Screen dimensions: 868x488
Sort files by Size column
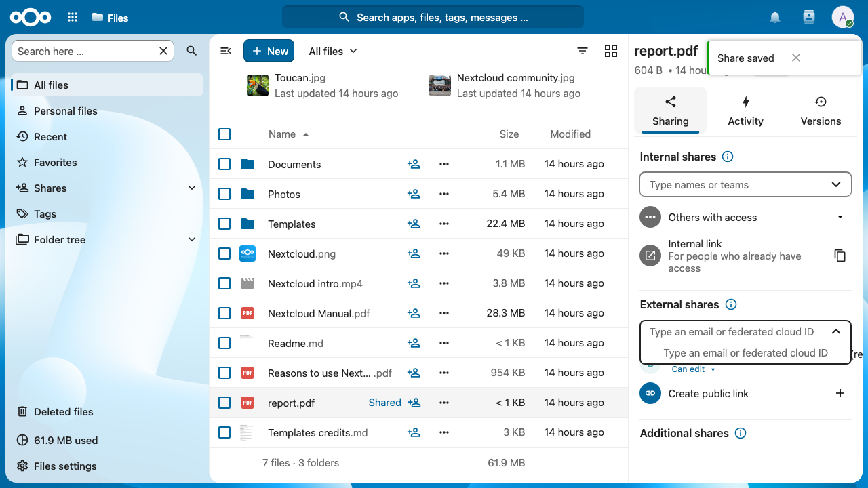[x=509, y=134]
